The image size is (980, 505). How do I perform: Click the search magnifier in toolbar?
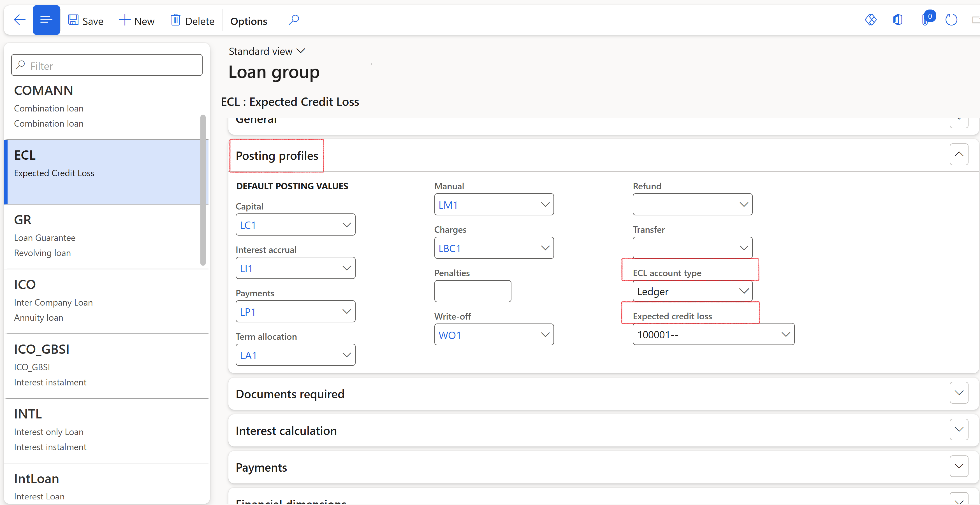pos(293,20)
